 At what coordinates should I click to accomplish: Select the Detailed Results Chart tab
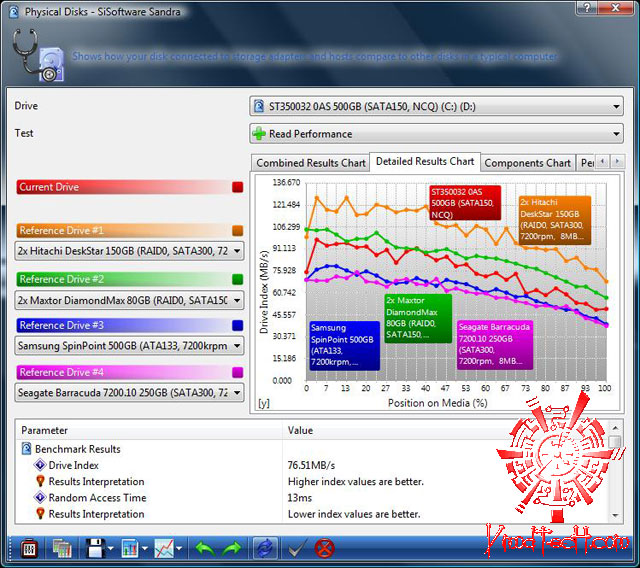[425, 162]
